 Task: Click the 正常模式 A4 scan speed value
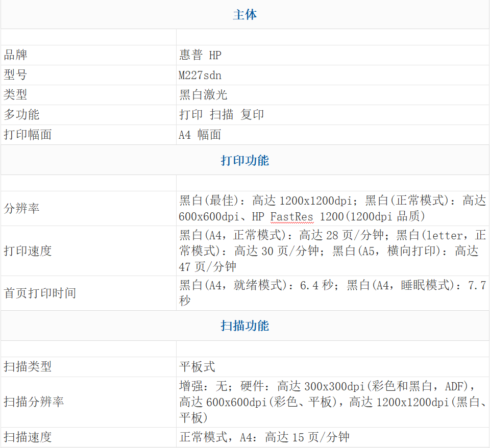pos(264,437)
